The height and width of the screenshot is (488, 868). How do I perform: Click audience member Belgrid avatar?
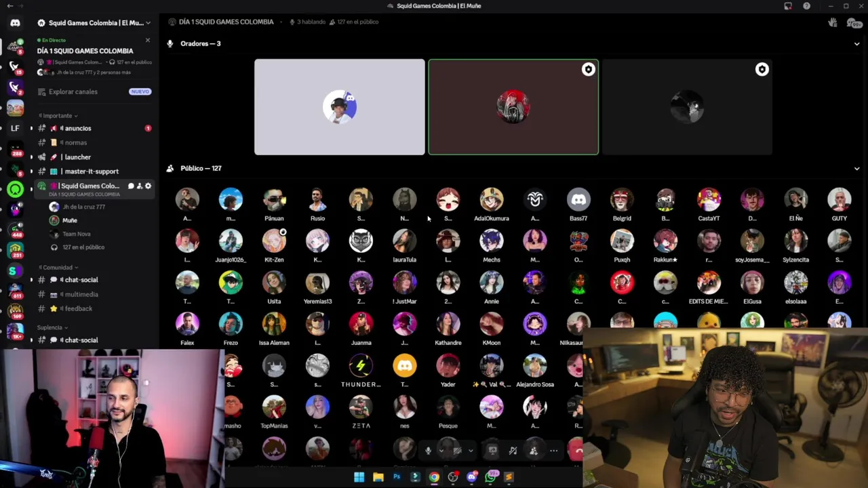click(x=622, y=199)
